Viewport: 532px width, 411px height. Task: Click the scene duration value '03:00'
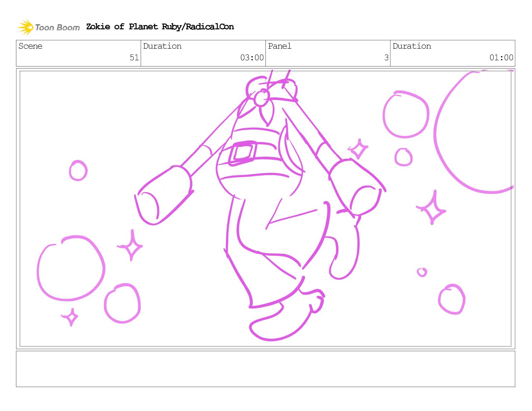click(252, 58)
